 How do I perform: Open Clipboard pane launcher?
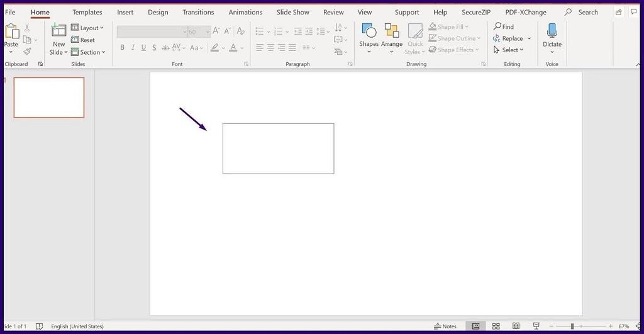click(x=40, y=64)
